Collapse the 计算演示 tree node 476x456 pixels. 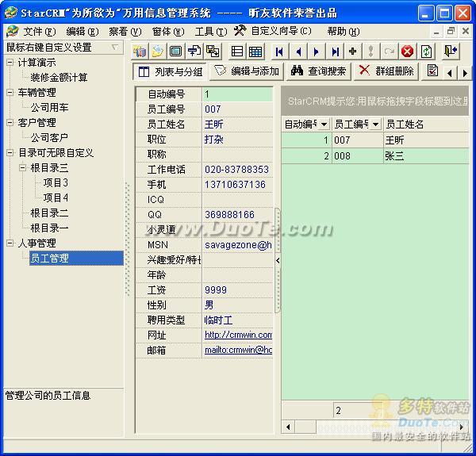(10, 63)
